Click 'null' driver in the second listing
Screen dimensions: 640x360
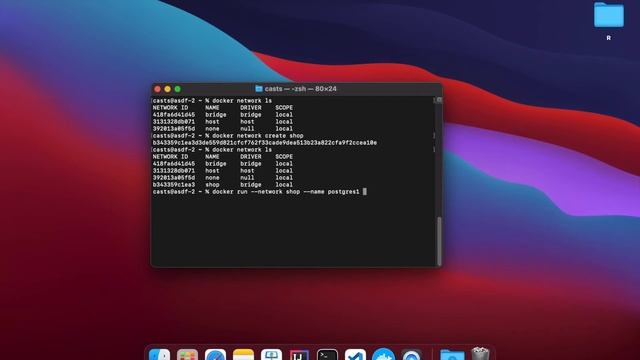pos(247,178)
